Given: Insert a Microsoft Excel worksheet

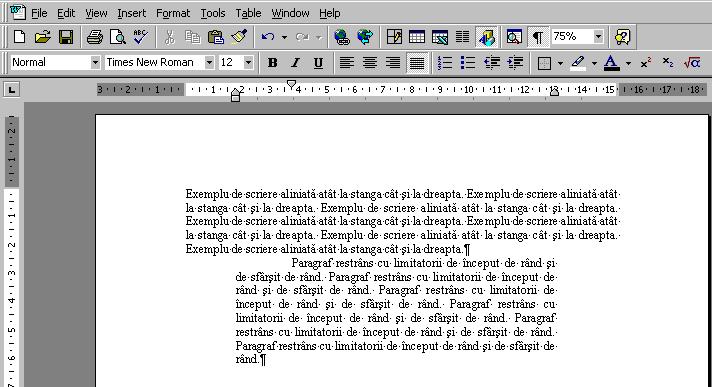Looking at the screenshot, I should tap(440, 37).
